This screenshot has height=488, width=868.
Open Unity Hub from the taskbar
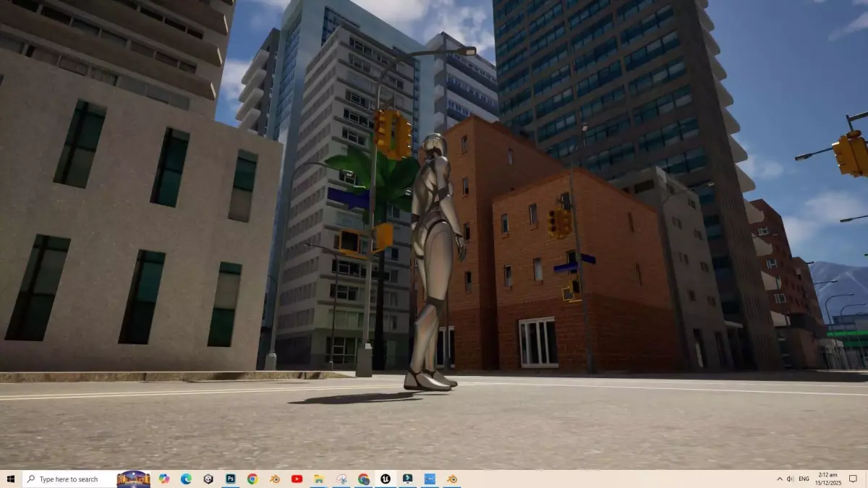(208, 479)
